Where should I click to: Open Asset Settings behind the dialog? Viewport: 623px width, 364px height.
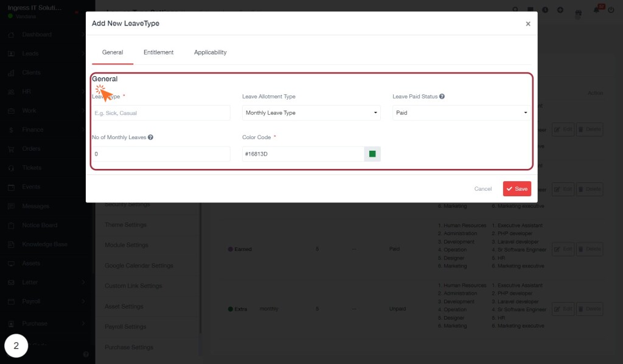point(124,306)
